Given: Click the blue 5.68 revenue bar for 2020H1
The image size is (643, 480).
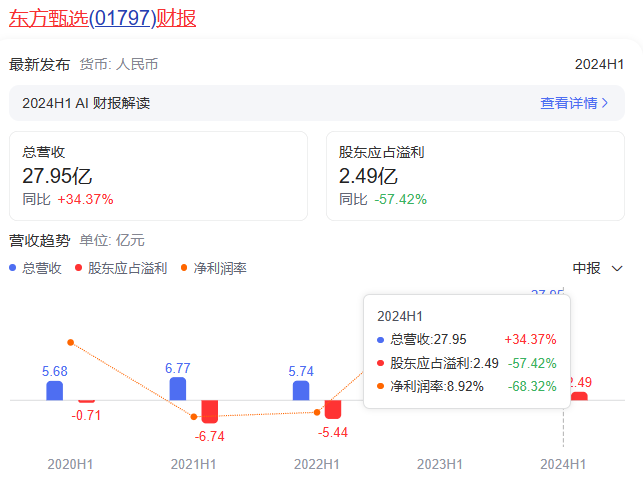Looking at the screenshot, I should pyautogui.click(x=55, y=391).
